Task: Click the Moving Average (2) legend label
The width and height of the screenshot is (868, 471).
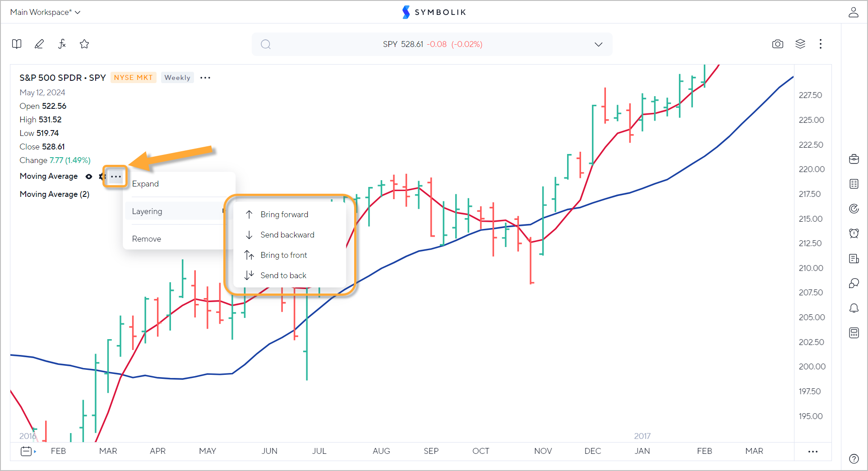Action: click(x=55, y=194)
